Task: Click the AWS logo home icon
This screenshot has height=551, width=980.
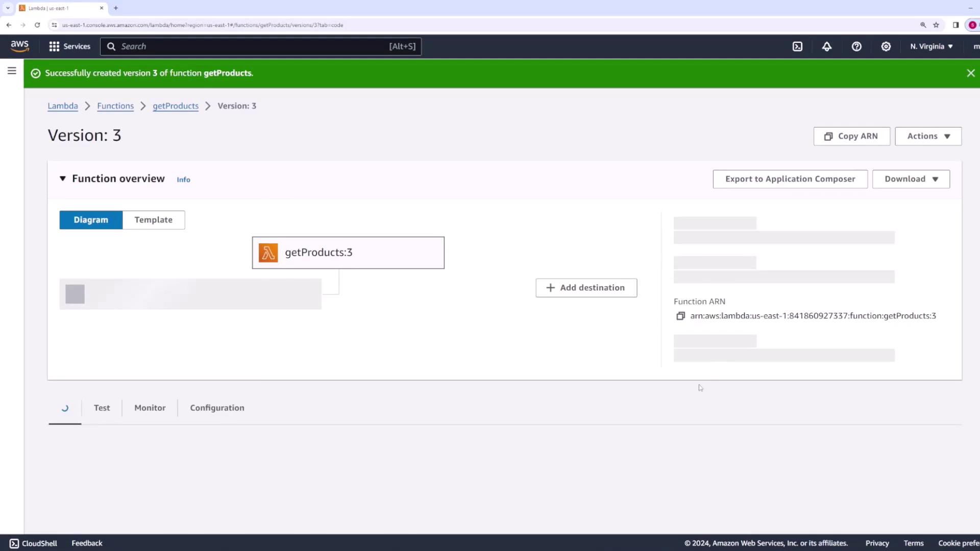Action: tap(20, 46)
